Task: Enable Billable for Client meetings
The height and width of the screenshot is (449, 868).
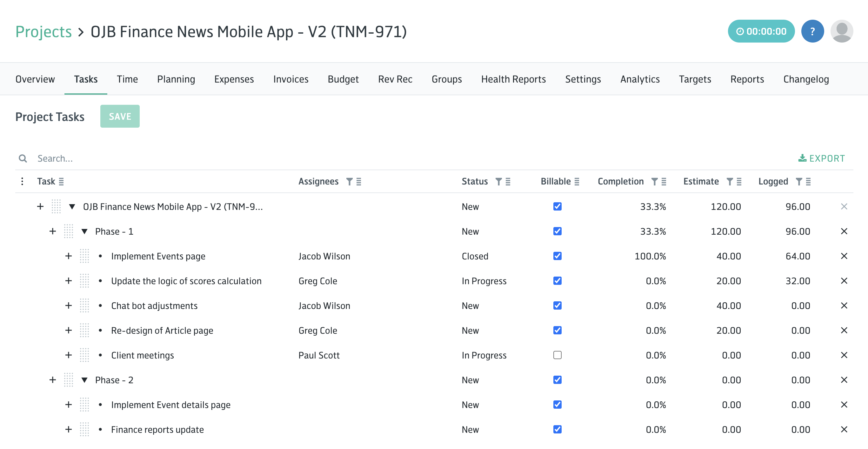Action: click(557, 355)
